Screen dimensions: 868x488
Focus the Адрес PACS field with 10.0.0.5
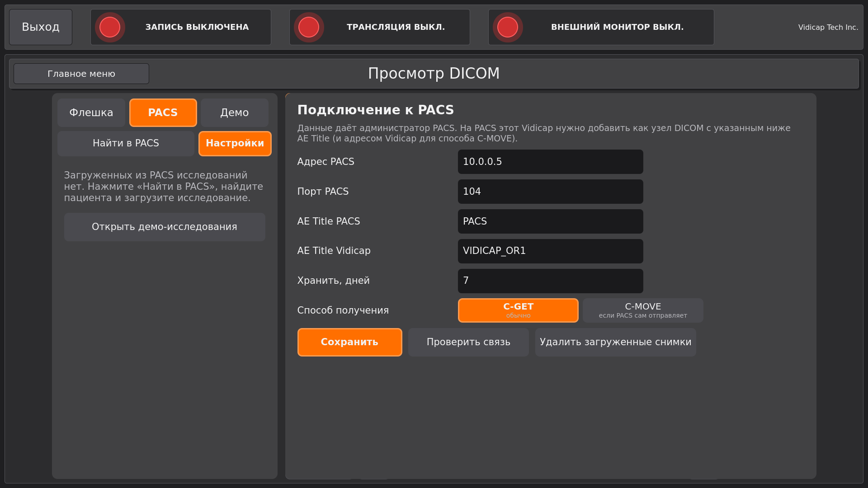[551, 162]
